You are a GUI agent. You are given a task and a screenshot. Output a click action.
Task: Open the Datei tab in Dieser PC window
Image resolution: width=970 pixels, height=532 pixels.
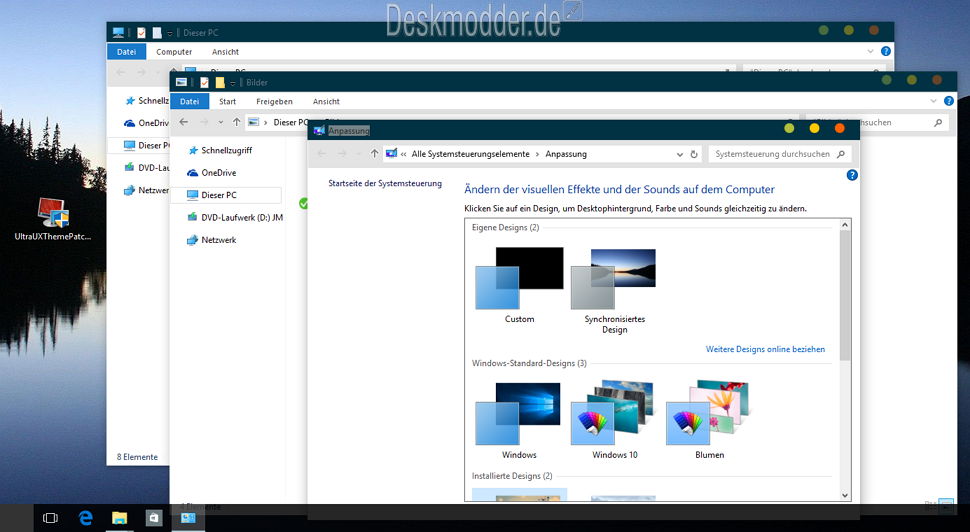(126, 51)
